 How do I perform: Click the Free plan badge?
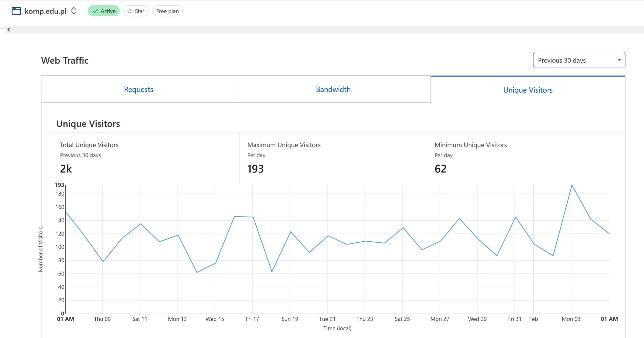click(x=167, y=11)
